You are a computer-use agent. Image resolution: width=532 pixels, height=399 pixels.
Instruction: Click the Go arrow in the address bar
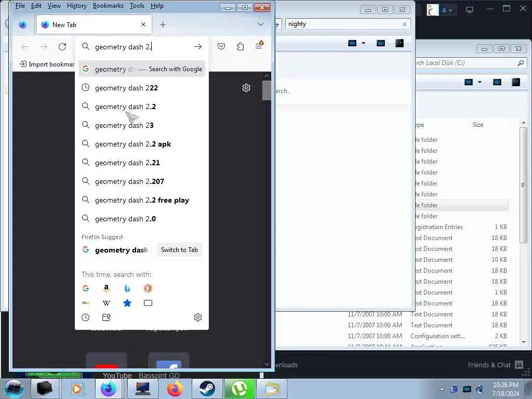tap(198, 46)
